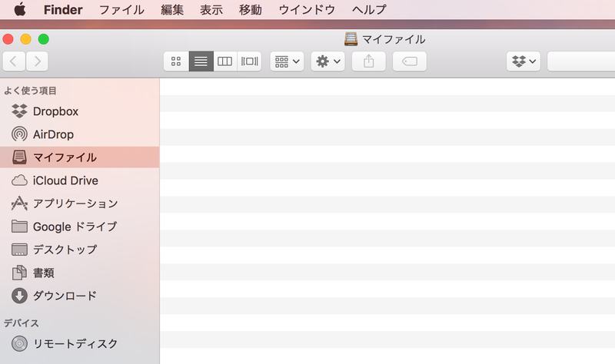The image size is (615, 364).
Task: Open the Dropbox toolbar dropdown
Action: coord(524,61)
